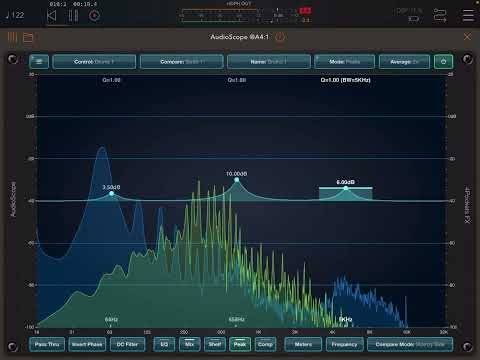The width and height of the screenshot is (480, 360).
Task: Open the hamburger menu at top right
Action: tap(468, 15)
